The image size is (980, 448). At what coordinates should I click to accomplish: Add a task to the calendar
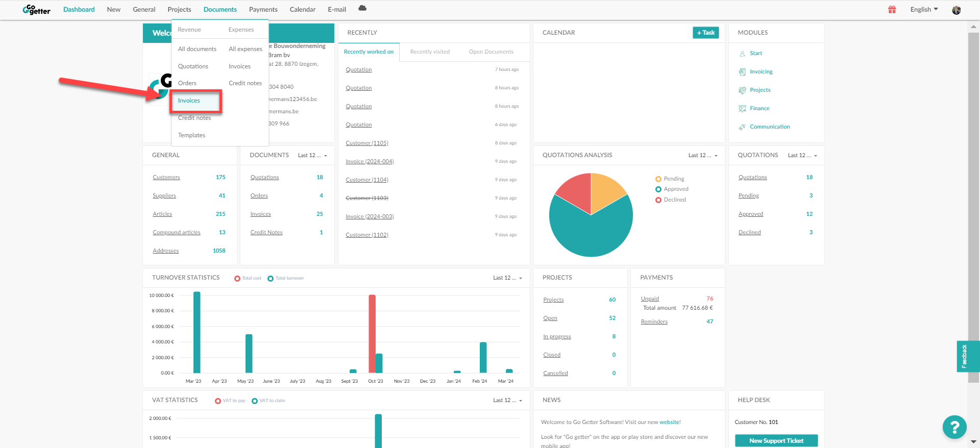706,33
